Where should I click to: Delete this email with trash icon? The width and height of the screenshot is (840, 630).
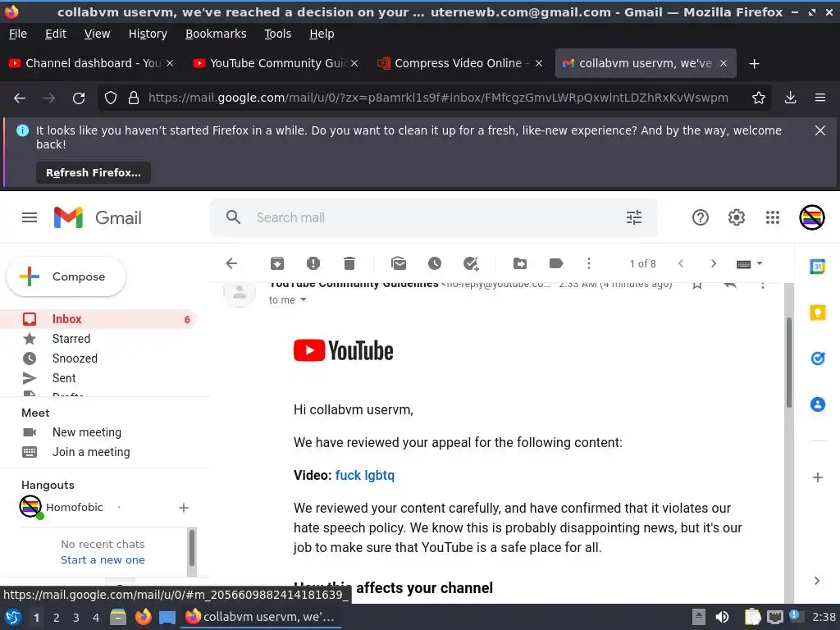click(349, 263)
